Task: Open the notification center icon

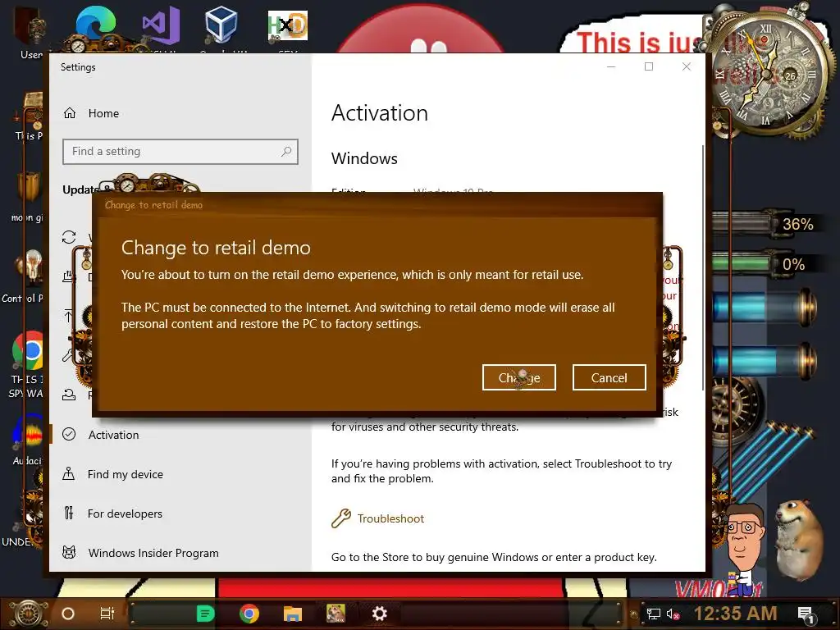Action: (x=805, y=614)
